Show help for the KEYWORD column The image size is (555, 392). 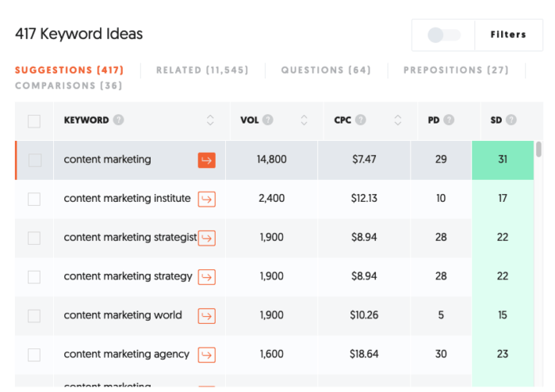(119, 120)
